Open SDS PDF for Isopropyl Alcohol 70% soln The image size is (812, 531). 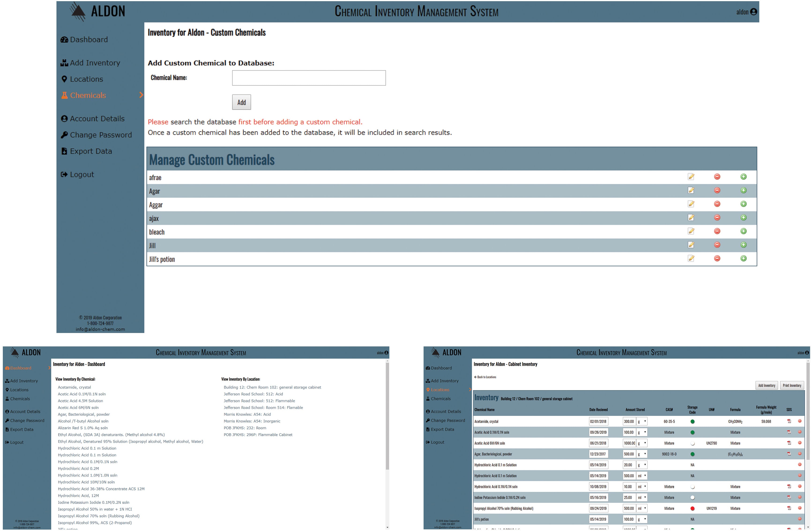pyautogui.click(x=789, y=508)
